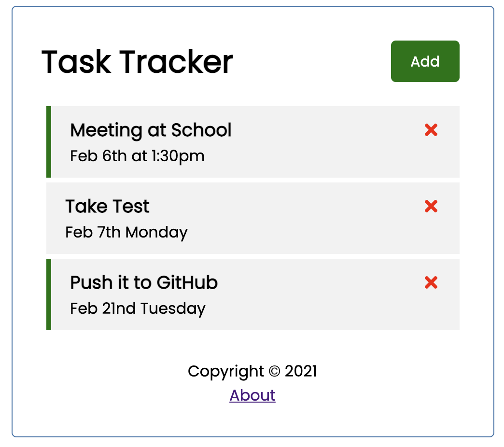
Task: Click the Task Tracker heading
Action: pos(138,62)
